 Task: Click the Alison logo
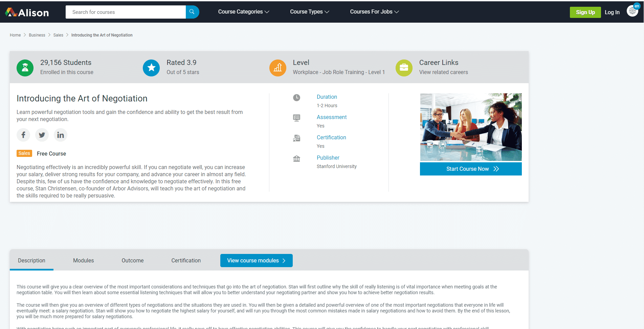(27, 12)
